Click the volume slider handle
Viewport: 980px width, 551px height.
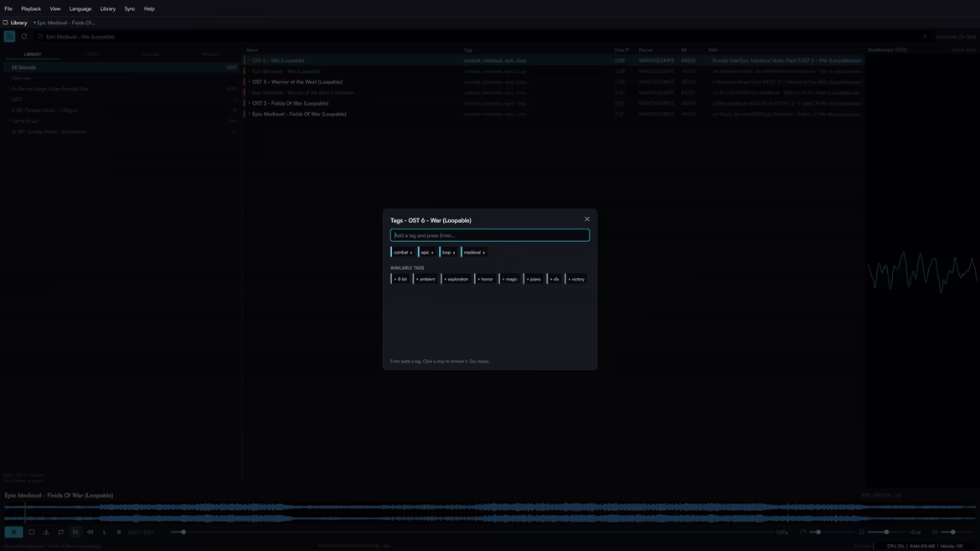[952, 533]
